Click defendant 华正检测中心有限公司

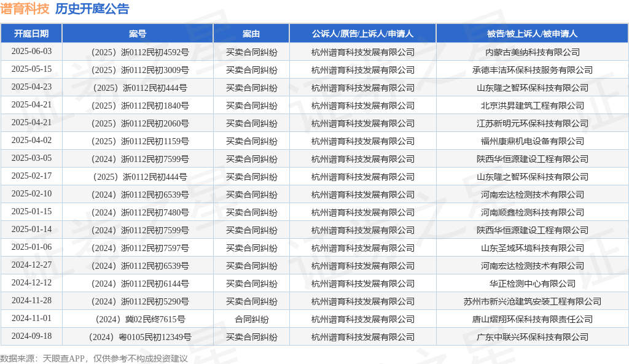coord(533,284)
